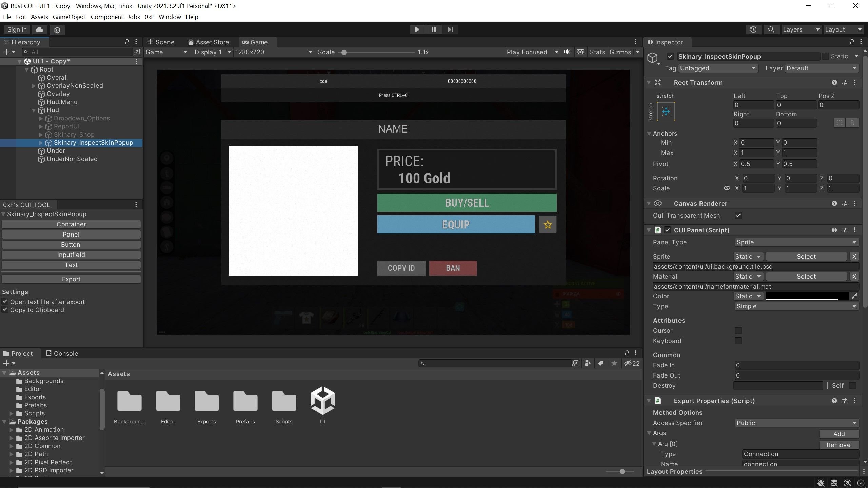Click the Step frame button

450,29
